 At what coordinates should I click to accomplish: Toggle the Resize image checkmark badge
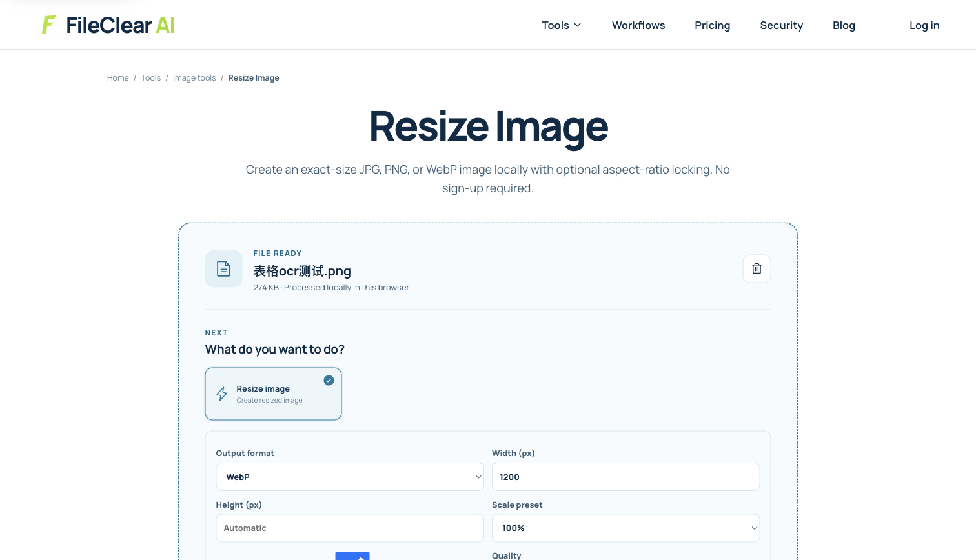pos(329,380)
